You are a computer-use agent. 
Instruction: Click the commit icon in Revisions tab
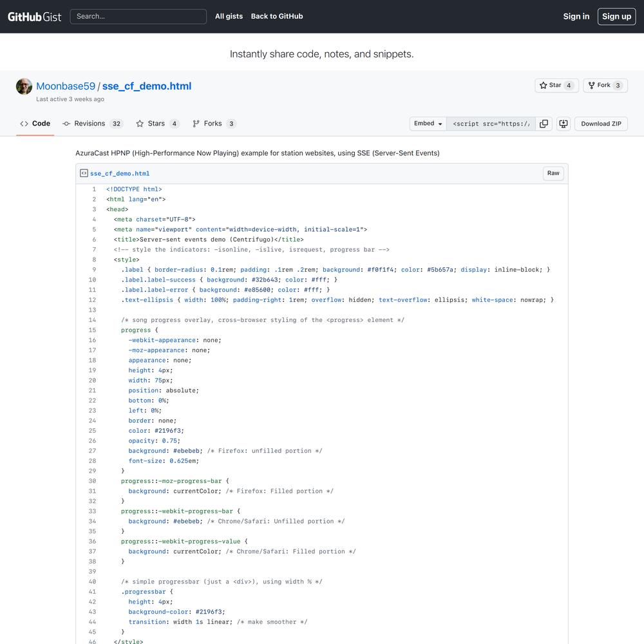(x=66, y=124)
